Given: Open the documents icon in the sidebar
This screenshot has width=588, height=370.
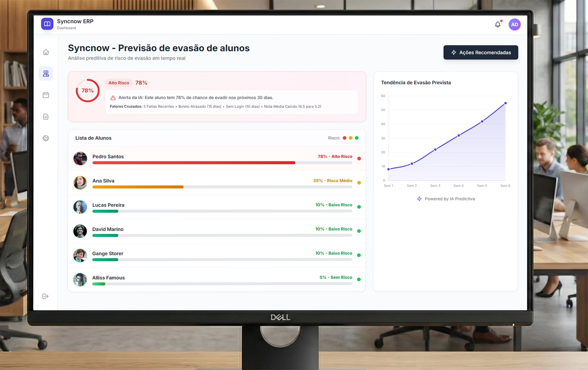Looking at the screenshot, I should click(46, 117).
